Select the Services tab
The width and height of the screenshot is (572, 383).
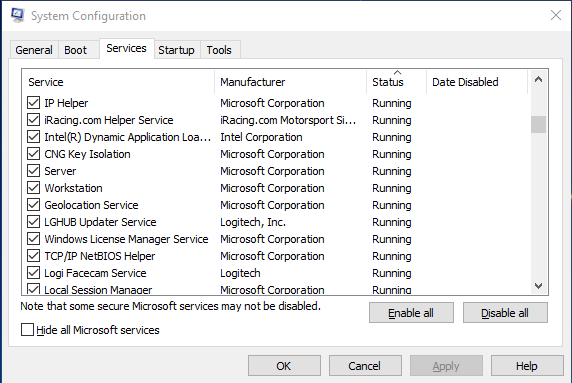pos(127,48)
